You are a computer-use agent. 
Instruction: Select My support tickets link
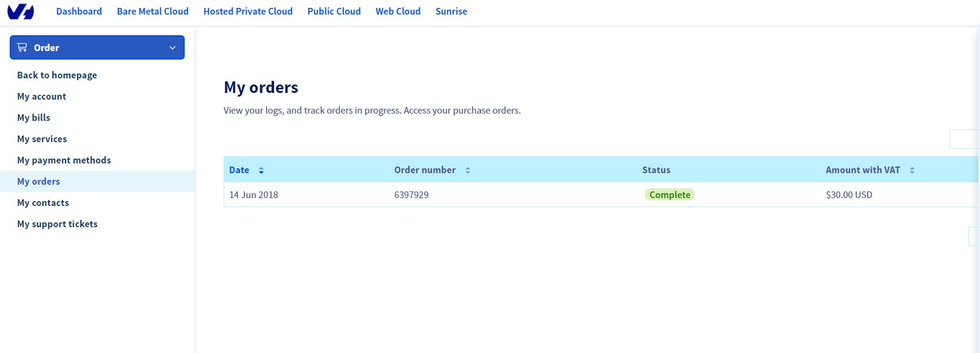[57, 224]
